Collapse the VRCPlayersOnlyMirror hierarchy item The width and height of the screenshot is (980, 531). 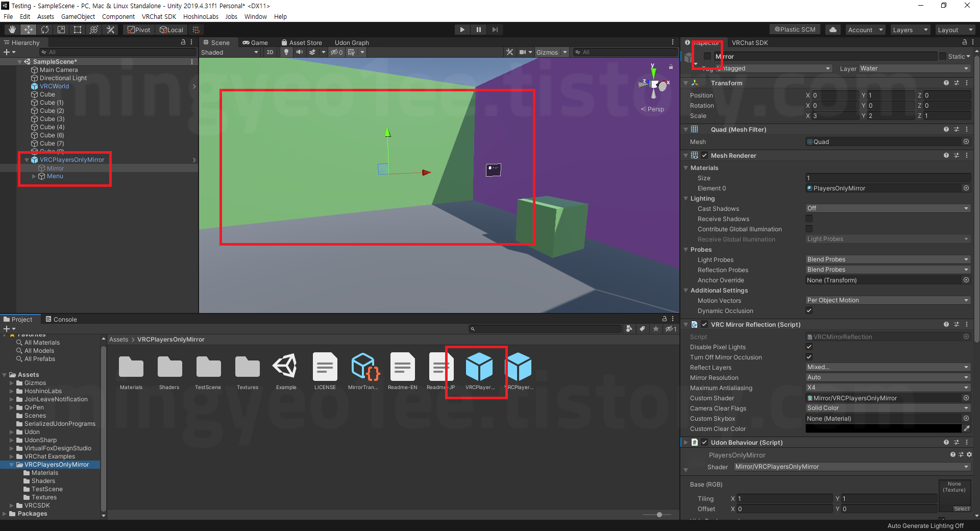[x=27, y=160]
